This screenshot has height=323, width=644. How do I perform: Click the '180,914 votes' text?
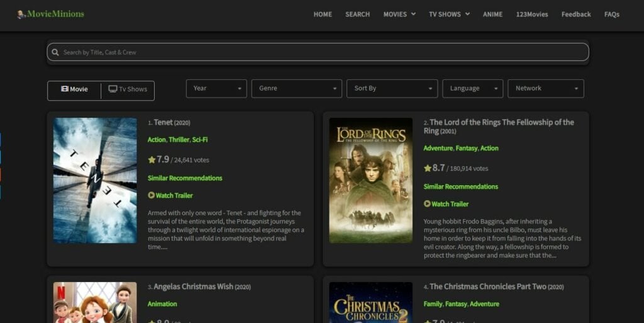click(x=469, y=169)
